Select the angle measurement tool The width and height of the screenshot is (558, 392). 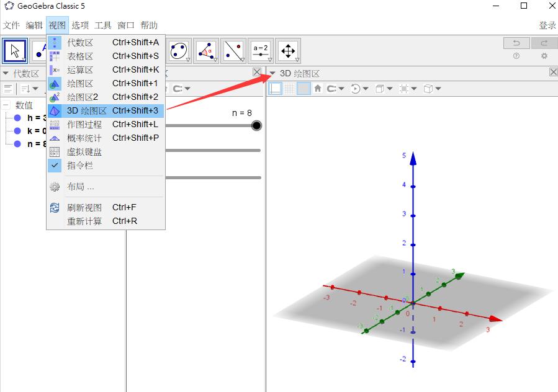206,50
